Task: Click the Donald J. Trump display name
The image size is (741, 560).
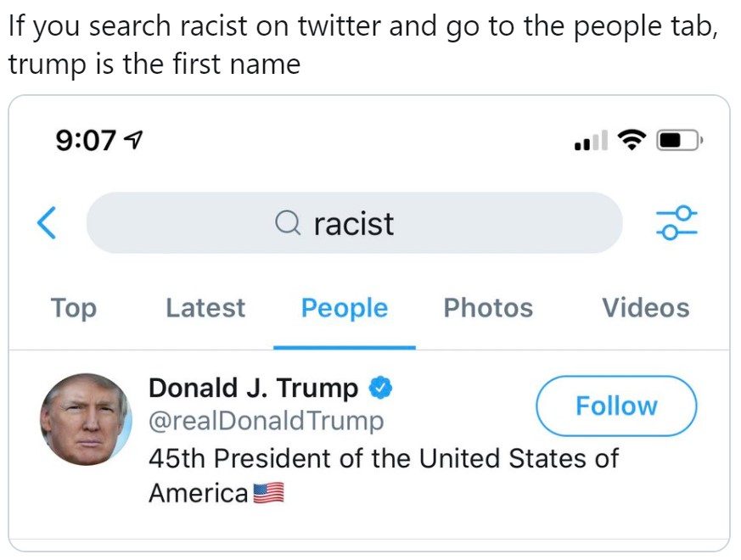Action: coord(253,389)
